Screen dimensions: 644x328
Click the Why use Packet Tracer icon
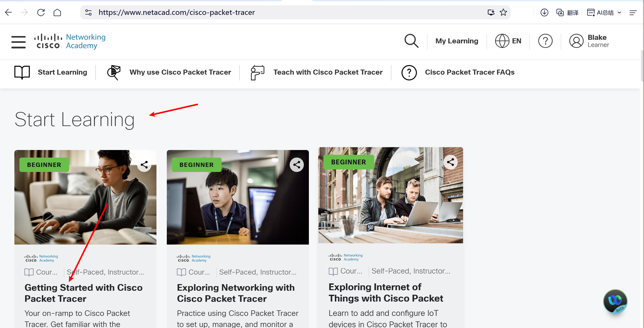114,72
